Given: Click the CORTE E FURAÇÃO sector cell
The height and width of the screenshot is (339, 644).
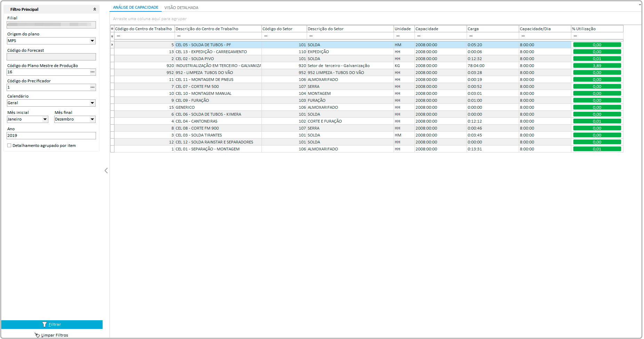Looking at the screenshot, I should pos(350,121).
